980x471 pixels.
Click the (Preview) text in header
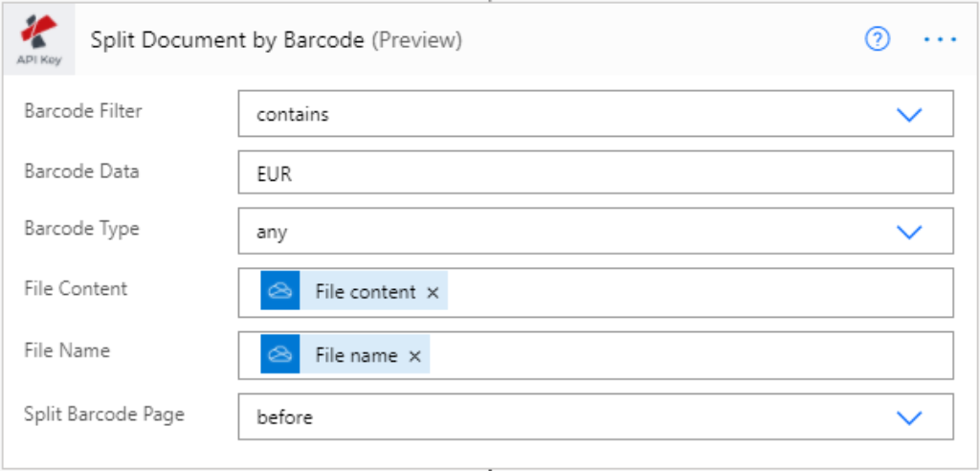pos(416,40)
